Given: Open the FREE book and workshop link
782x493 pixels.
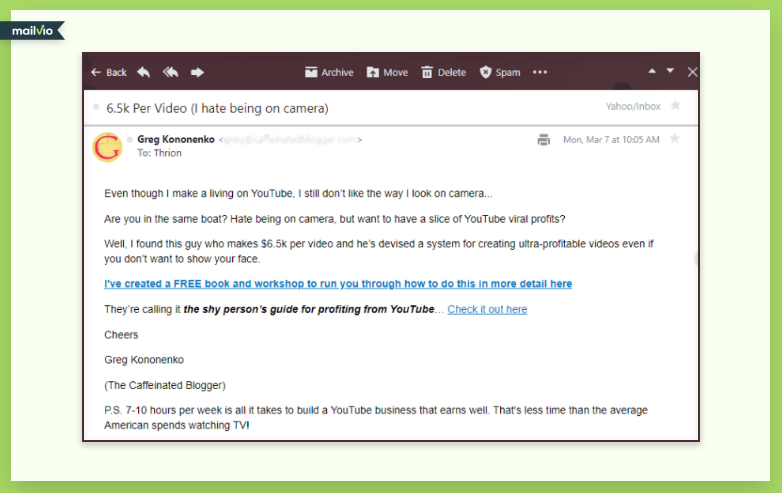Looking at the screenshot, I should point(338,284).
